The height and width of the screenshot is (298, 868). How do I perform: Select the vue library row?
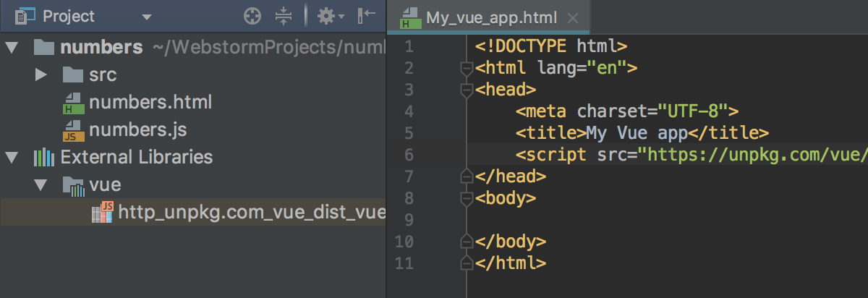193,185
